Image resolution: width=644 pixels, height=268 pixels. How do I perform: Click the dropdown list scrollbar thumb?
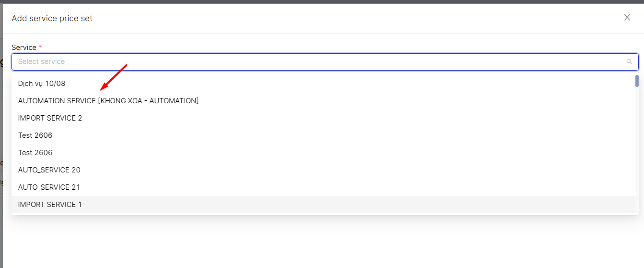tap(637, 81)
